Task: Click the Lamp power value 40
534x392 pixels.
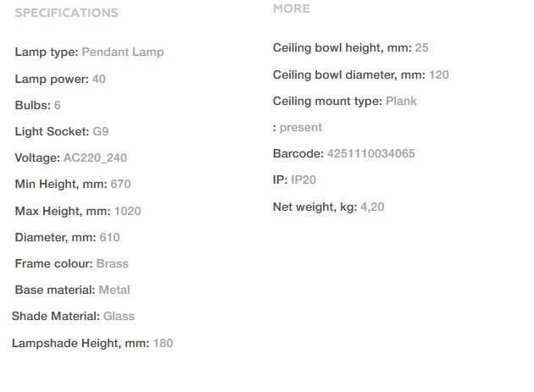Action: [x=99, y=79]
